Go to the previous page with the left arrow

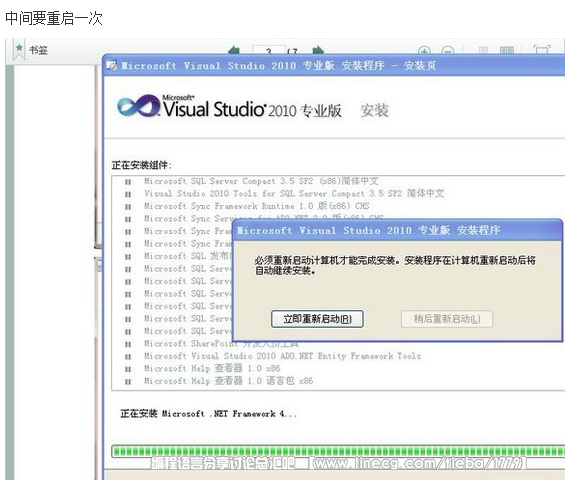click(234, 50)
